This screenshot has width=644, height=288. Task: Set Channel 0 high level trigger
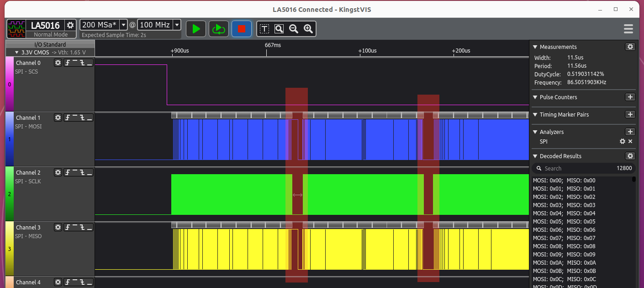pos(74,63)
